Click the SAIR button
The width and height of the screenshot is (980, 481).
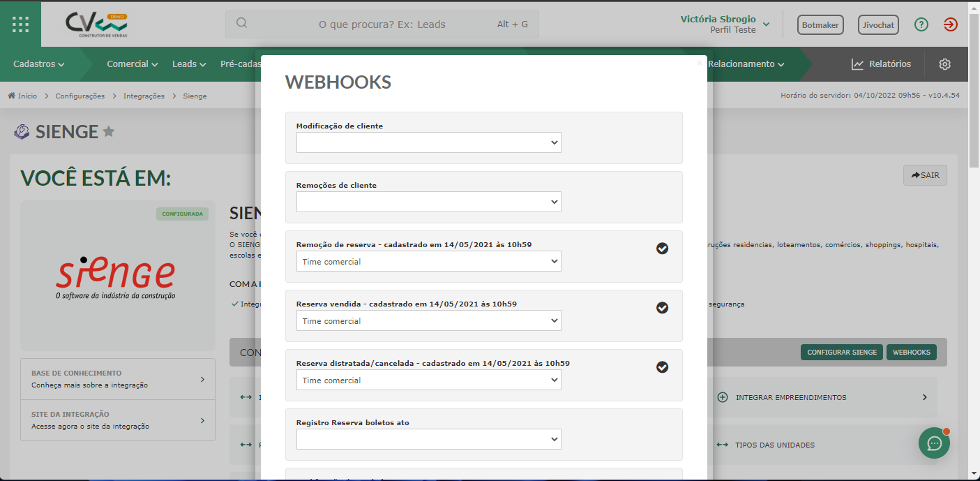pos(926,175)
